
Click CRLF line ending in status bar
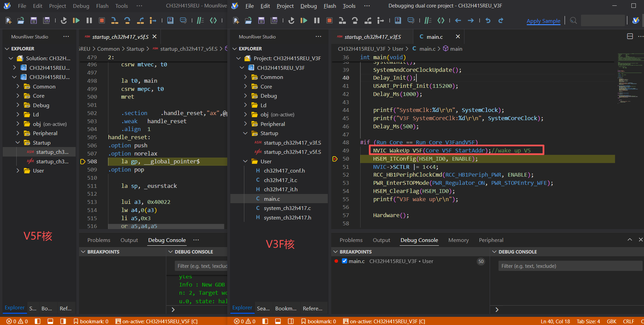pos(628,321)
